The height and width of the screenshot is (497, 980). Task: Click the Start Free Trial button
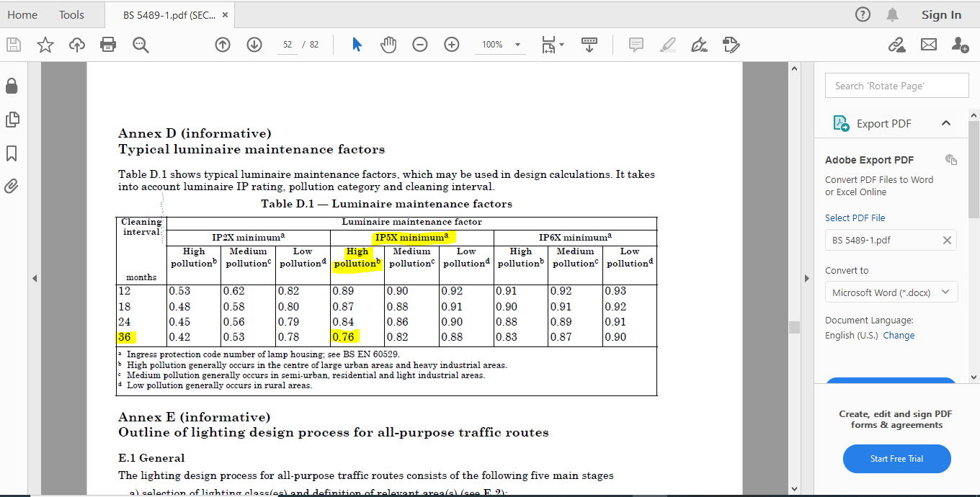coord(896,459)
